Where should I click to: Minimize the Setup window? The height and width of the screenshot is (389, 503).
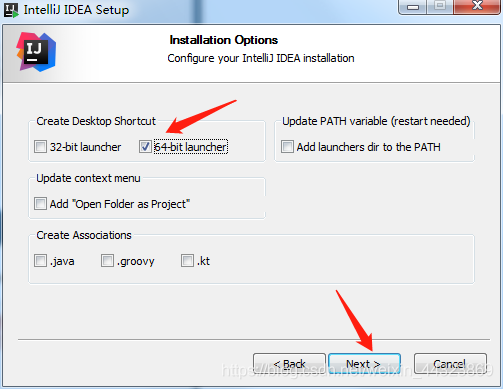point(413,7)
